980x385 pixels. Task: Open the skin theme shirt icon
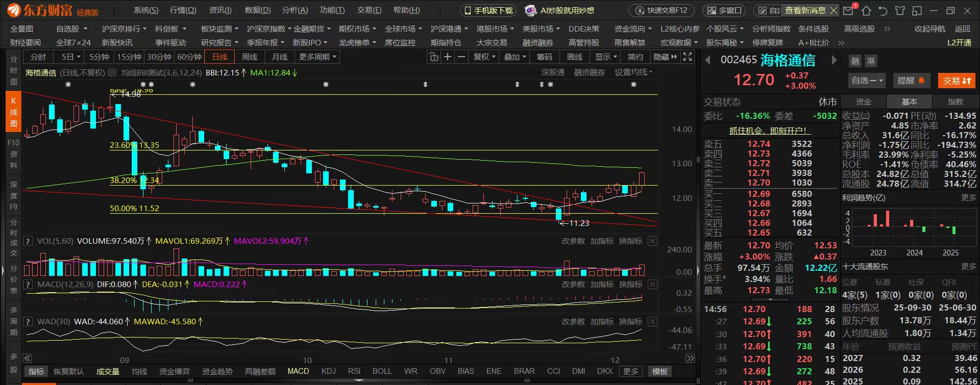[x=900, y=10]
